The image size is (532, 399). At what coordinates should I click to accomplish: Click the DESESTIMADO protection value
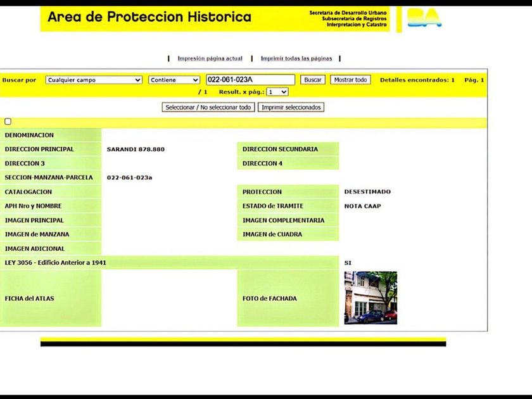367,192
